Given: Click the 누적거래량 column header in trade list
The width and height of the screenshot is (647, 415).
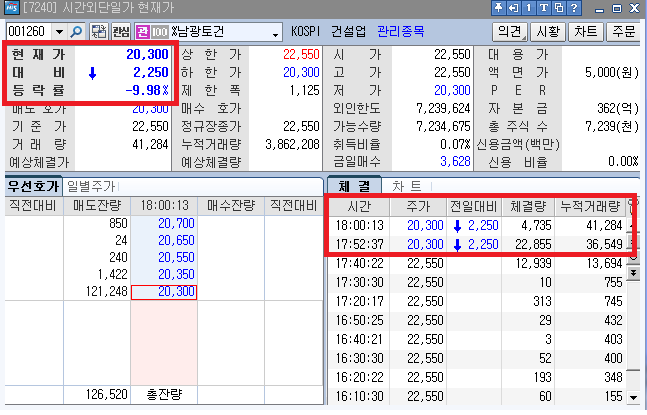Looking at the screenshot, I should tap(590, 206).
